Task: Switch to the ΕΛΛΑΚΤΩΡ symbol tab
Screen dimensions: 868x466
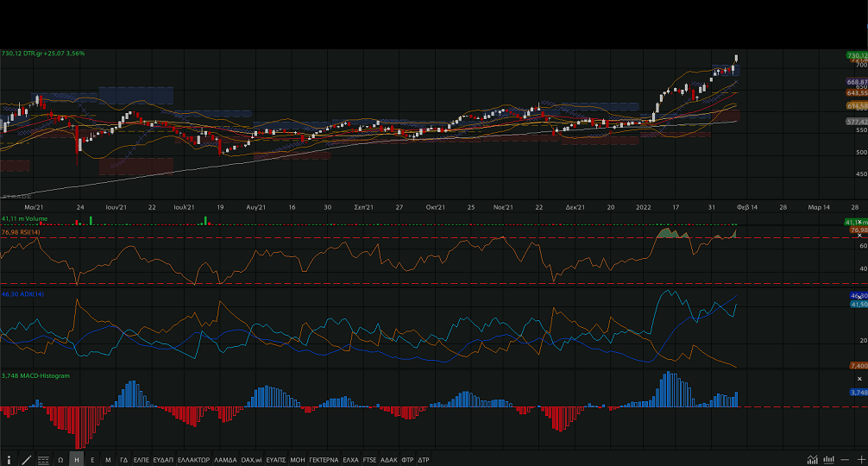Action: [x=193, y=460]
